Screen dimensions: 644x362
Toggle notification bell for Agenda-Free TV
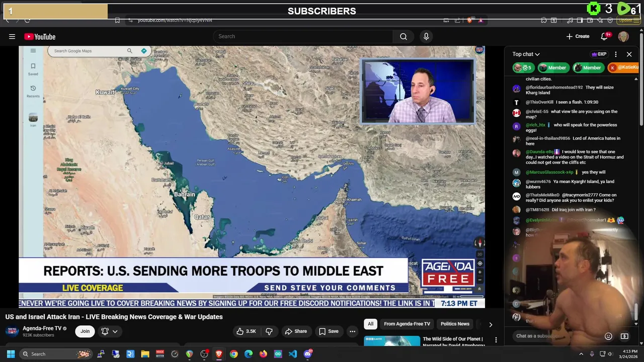point(105,331)
